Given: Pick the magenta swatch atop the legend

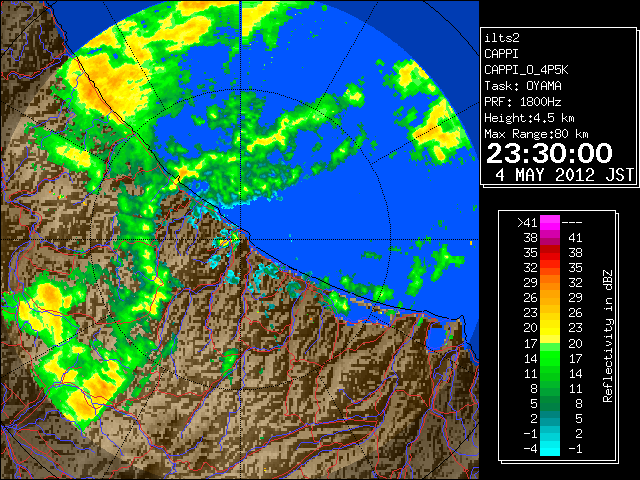Looking at the screenshot, I should (550, 222).
